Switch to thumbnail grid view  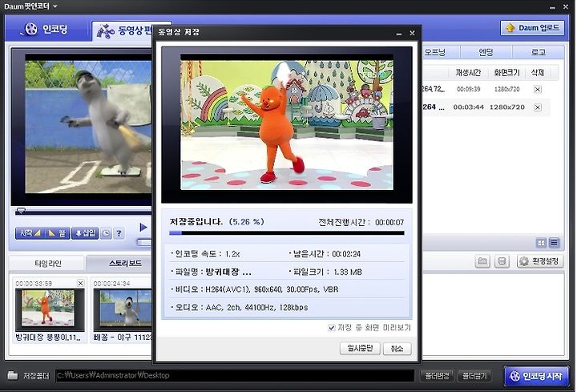click(x=541, y=243)
